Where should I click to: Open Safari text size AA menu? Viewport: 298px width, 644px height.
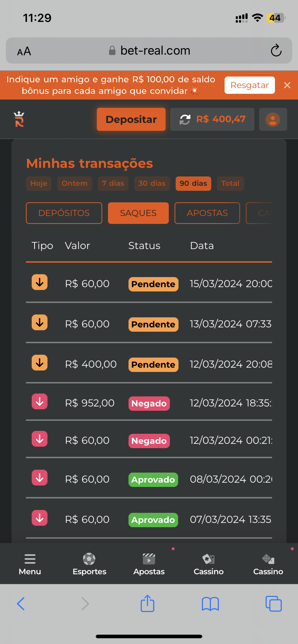tap(24, 51)
